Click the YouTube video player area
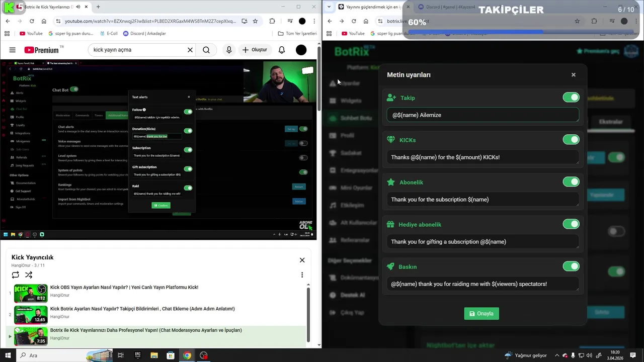 pyautogui.click(x=158, y=149)
